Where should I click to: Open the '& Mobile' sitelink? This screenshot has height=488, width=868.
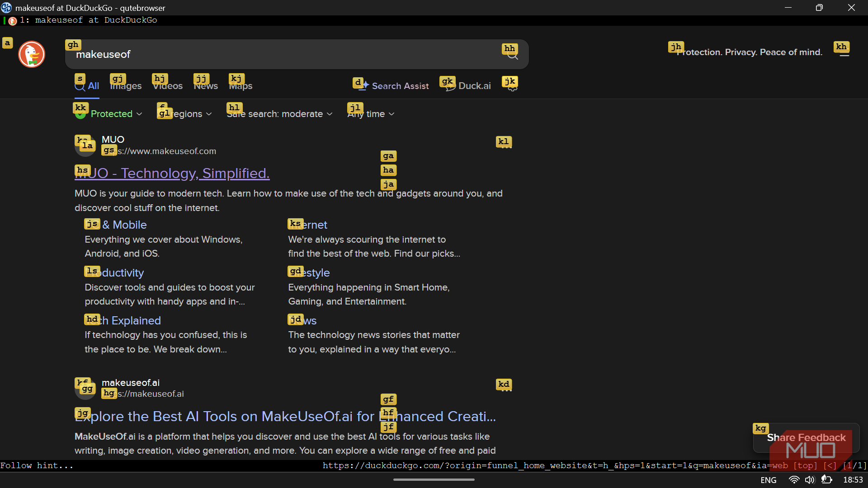point(116,225)
